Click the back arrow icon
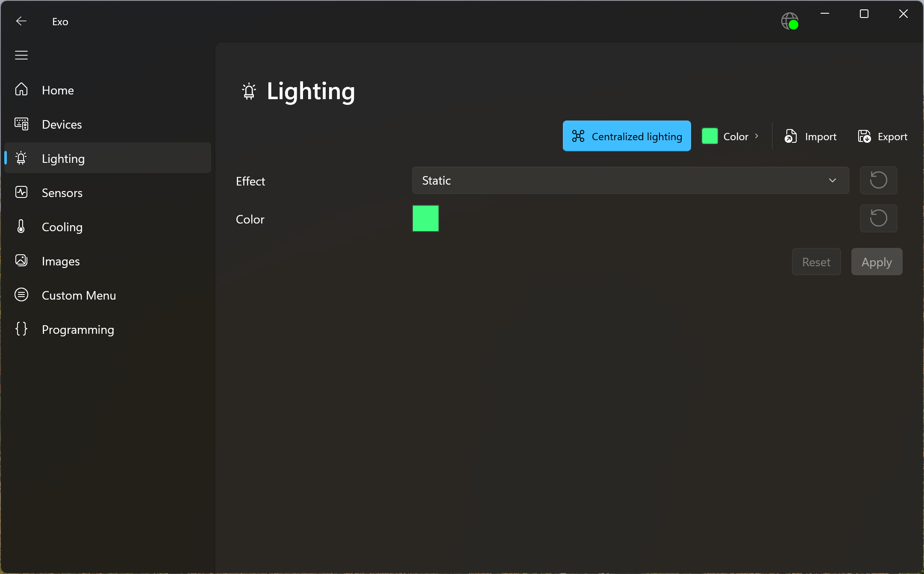 tap(21, 21)
